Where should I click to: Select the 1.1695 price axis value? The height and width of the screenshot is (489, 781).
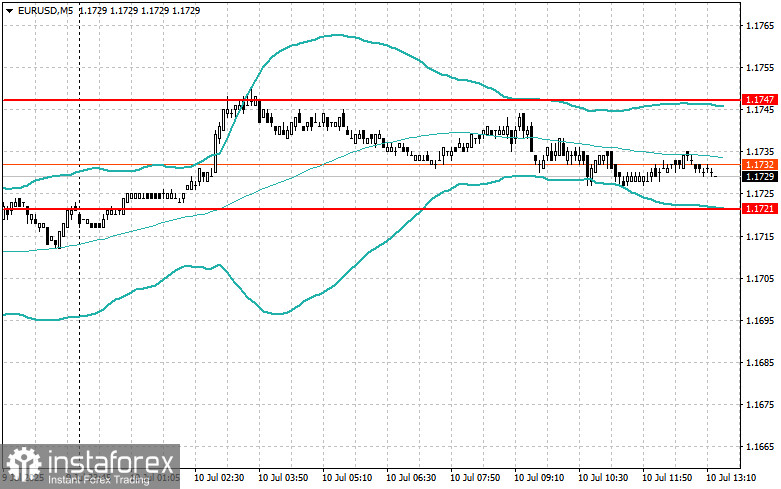tap(760, 320)
